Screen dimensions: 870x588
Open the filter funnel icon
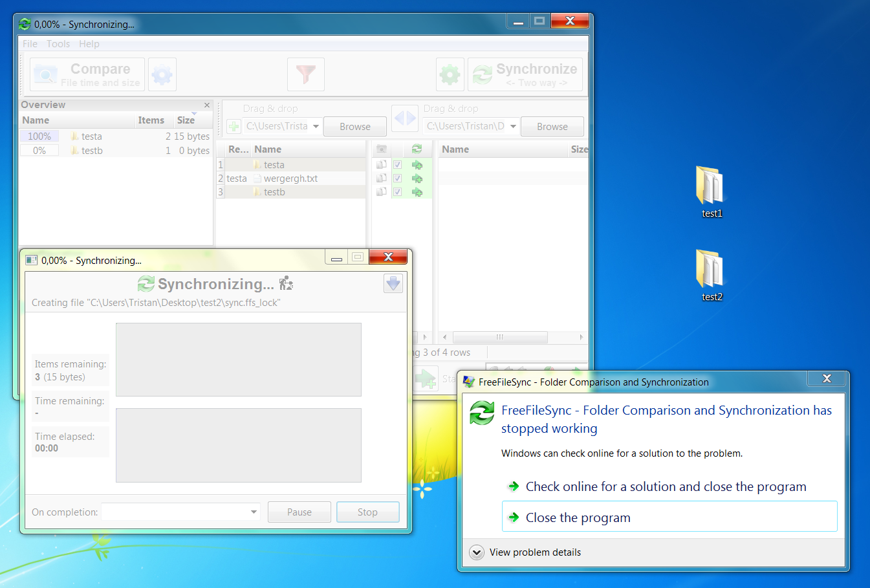(x=306, y=74)
